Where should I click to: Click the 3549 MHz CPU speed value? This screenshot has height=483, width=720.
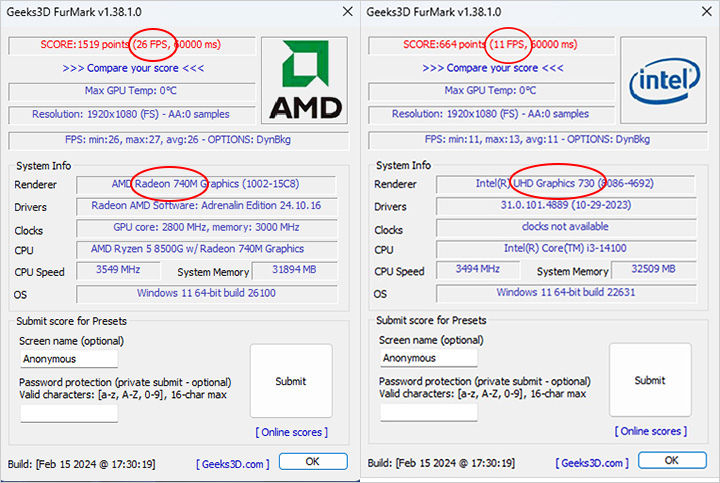pyautogui.click(x=118, y=270)
